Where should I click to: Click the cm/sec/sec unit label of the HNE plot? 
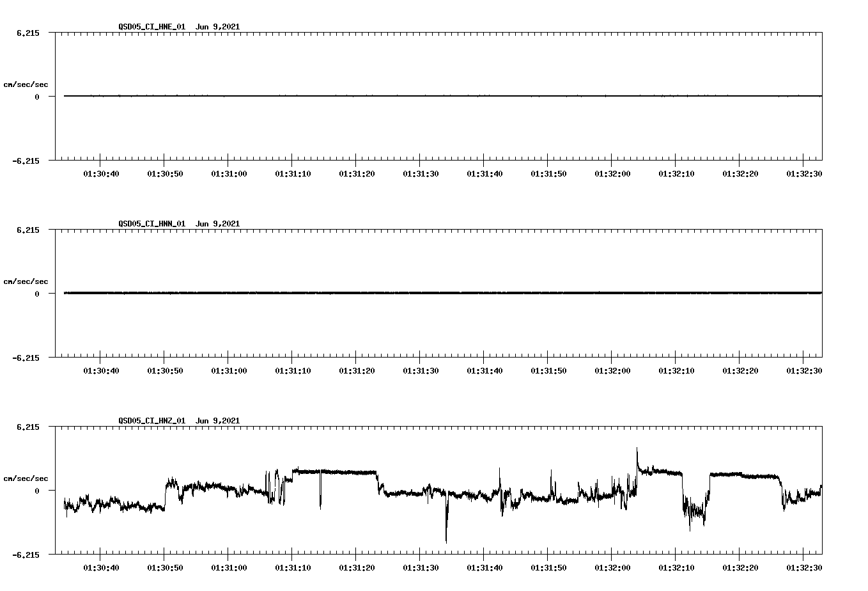tap(26, 84)
